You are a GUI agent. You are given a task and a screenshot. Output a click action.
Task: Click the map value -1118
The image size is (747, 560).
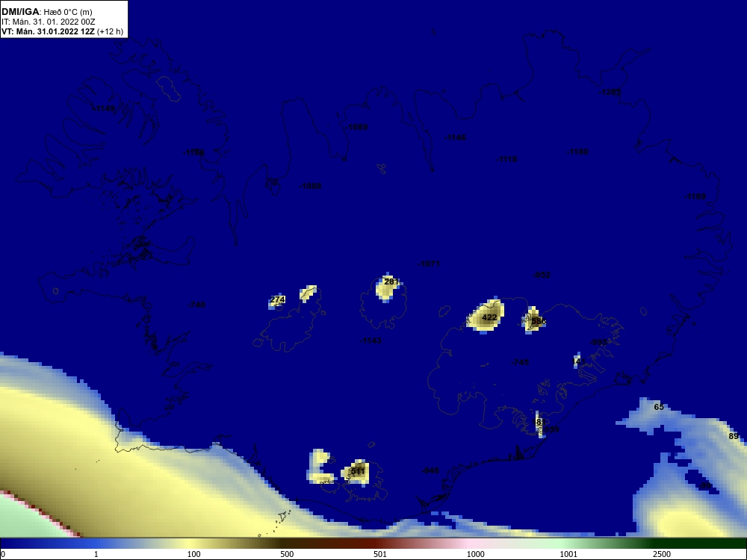(506, 159)
